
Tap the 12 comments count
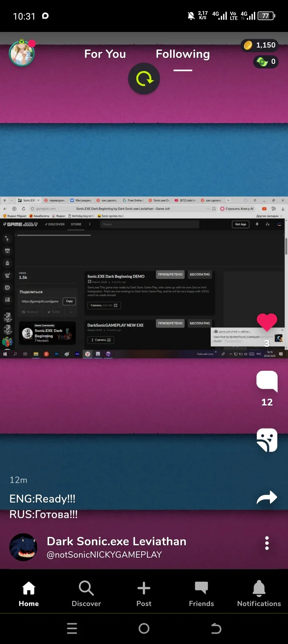click(x=267, y=402)
